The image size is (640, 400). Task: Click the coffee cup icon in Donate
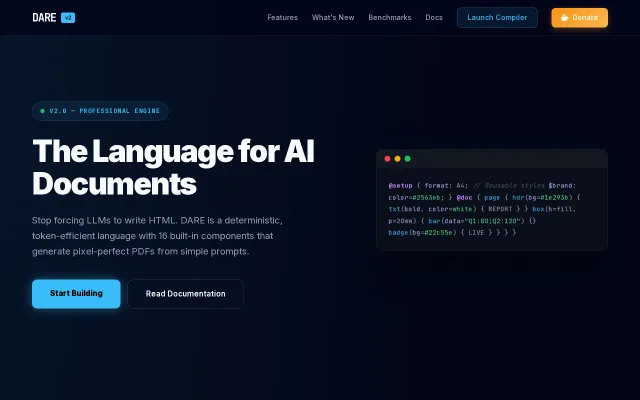[564, 18]
